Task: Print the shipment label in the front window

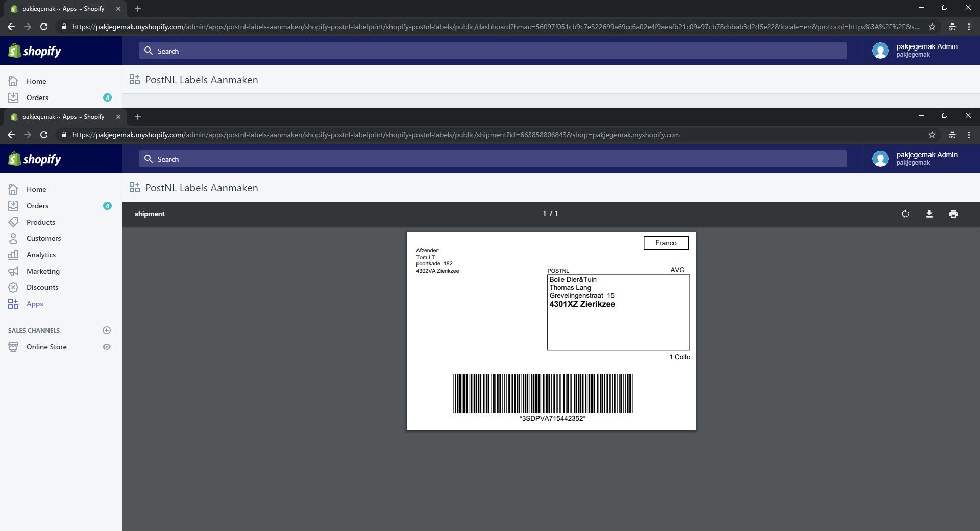Action: 953,214
